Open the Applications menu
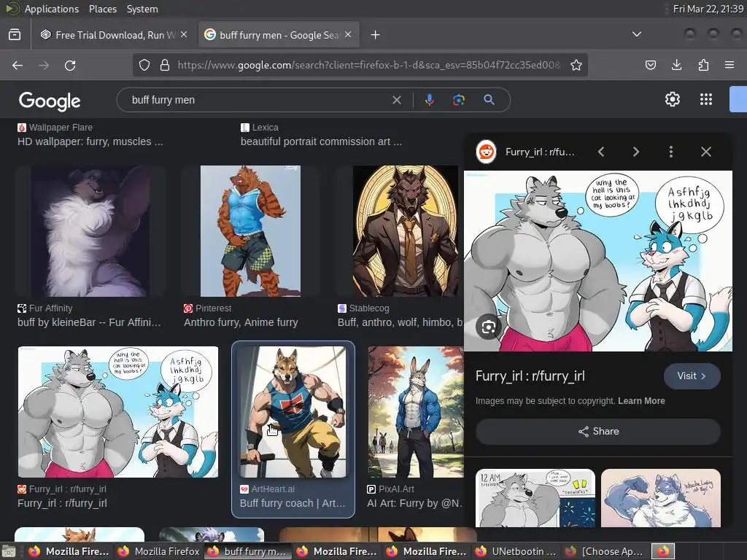Viewport: 747px width, 560px height. (x=52, y=9)
